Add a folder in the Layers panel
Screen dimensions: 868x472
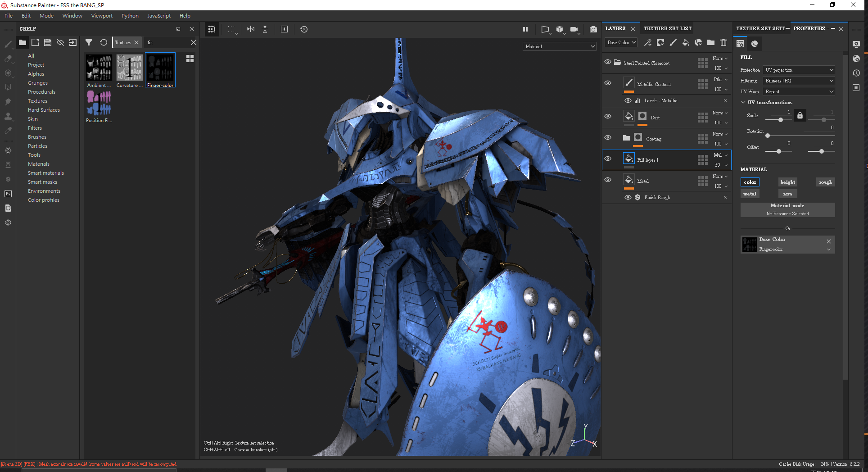[x=711, y=42]
